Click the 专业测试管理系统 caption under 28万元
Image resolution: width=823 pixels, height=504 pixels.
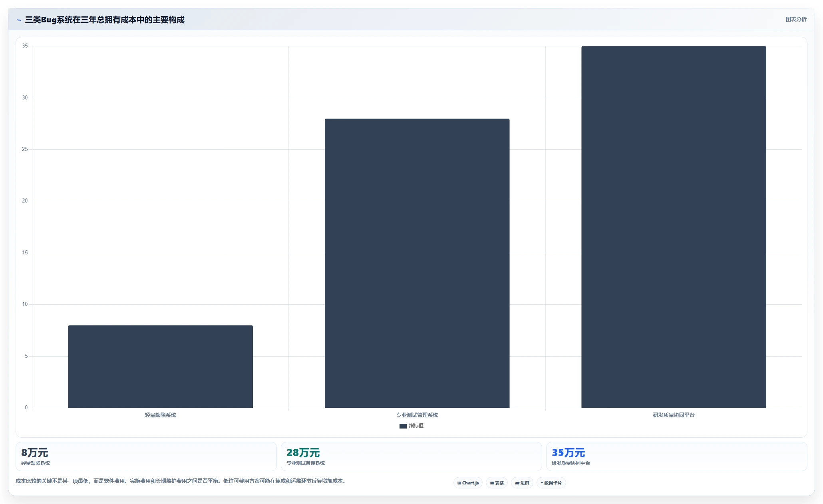[306, 463]
